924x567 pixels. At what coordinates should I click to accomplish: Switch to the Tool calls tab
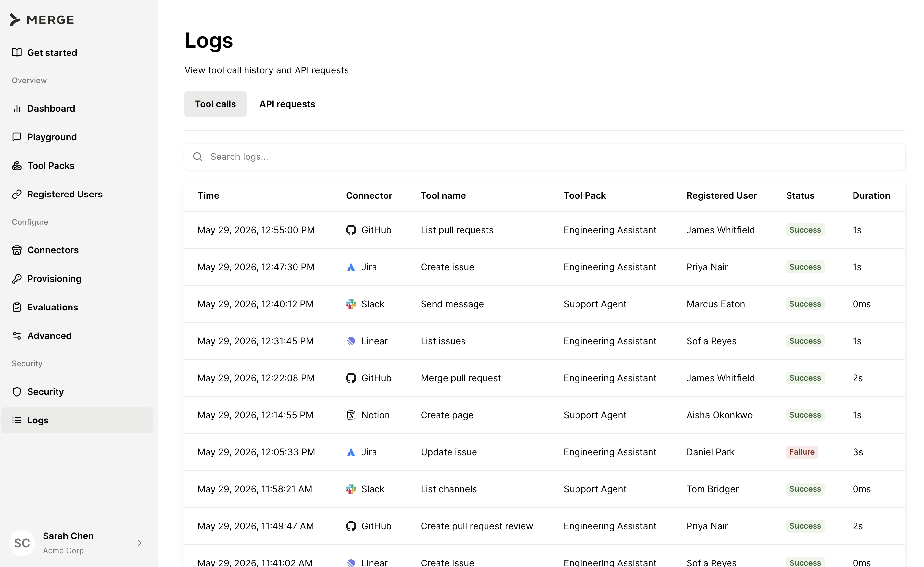215,104
